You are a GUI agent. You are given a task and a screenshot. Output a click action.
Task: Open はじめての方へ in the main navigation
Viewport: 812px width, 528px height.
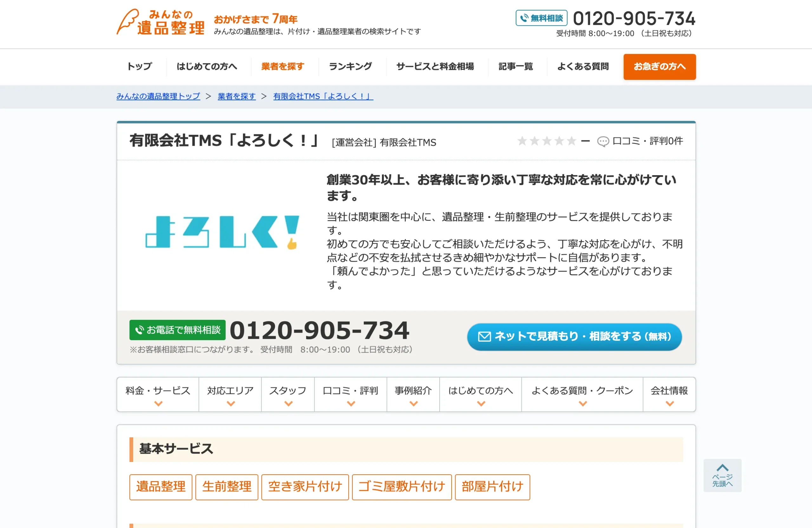(x=207, y=67)
